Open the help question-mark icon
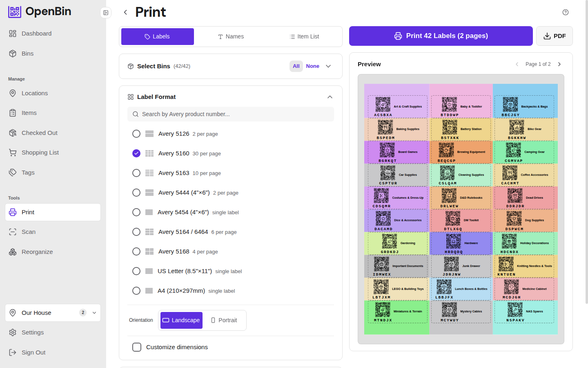The height and width of the screenshot is (368, 588). pyautogui.click(x=566, y=12)
